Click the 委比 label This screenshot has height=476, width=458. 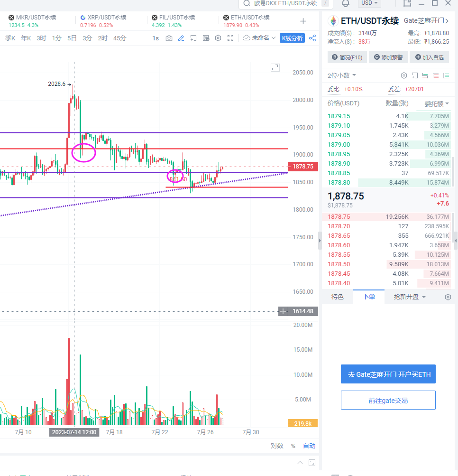coord(334,89)
